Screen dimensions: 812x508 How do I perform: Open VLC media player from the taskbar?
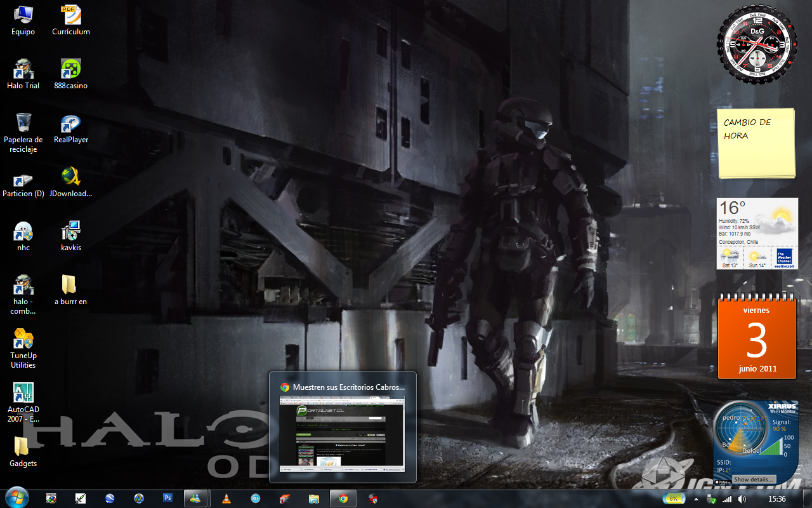coord(226,498)
